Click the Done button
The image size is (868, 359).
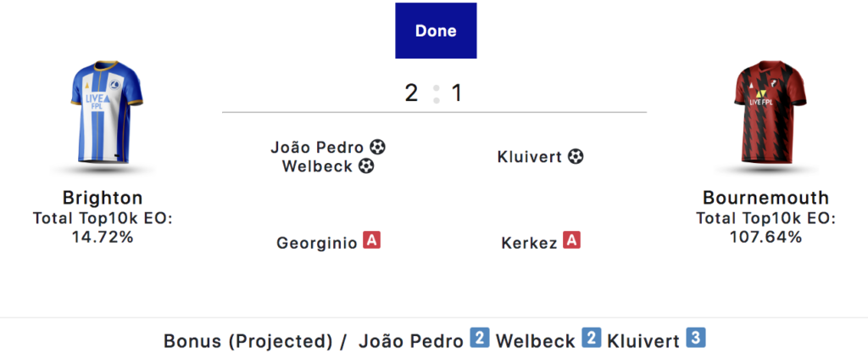coord(436,31)
